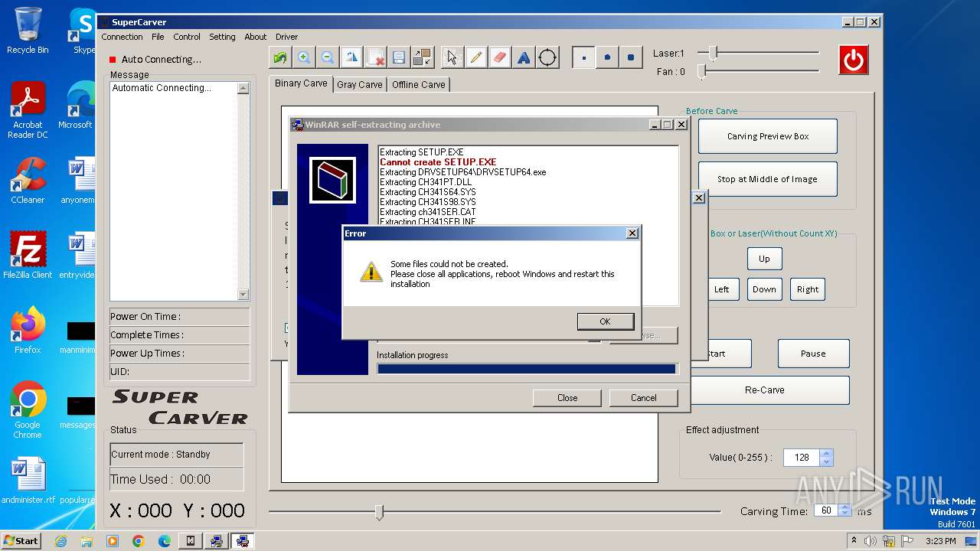The width and height of the screenshot is (980, 551).
Task: Open the About menu
Action: (x=256, y=37)
